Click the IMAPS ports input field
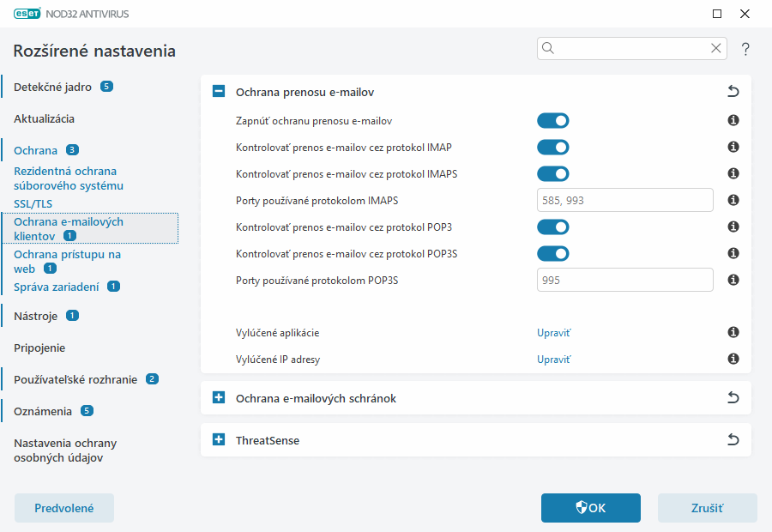Screen dimensions: 772x532 (624, 201)
